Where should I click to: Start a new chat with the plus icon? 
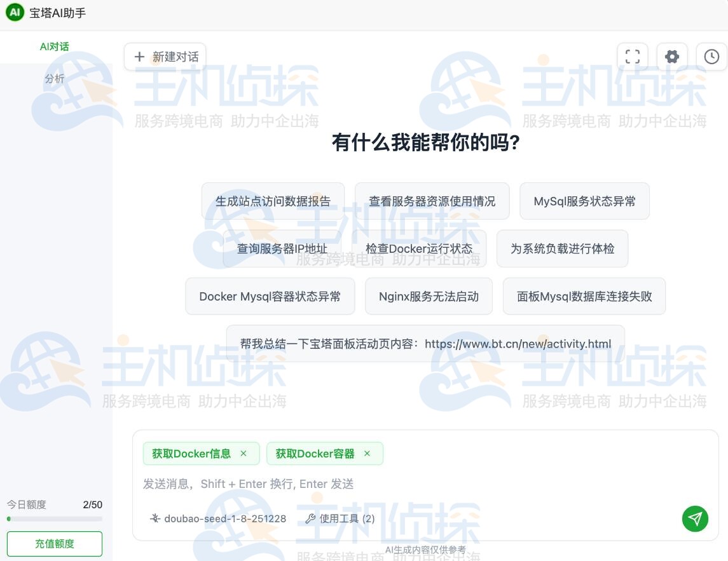point(139,57)
